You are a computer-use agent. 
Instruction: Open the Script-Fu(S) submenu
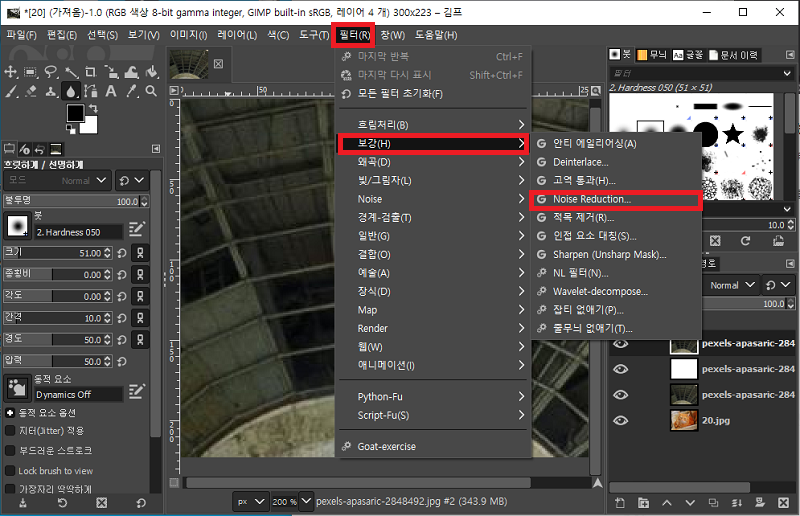(433, 415)
